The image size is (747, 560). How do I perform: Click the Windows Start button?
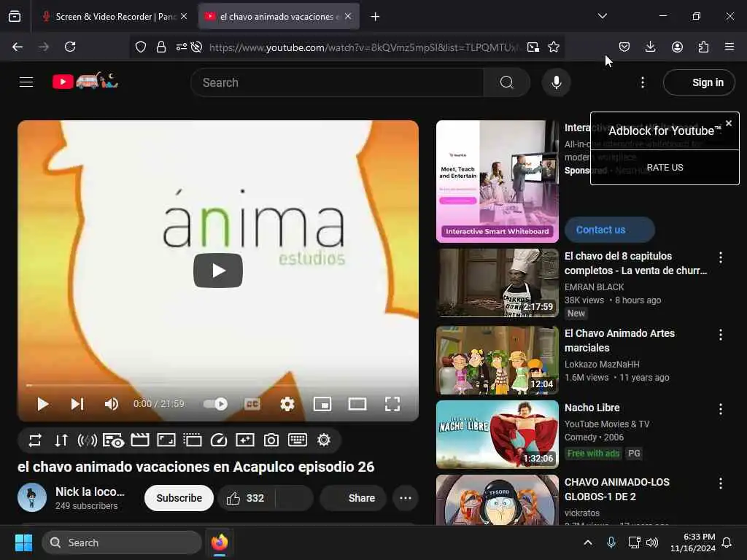pyautogui.click(x=23, y=542)
